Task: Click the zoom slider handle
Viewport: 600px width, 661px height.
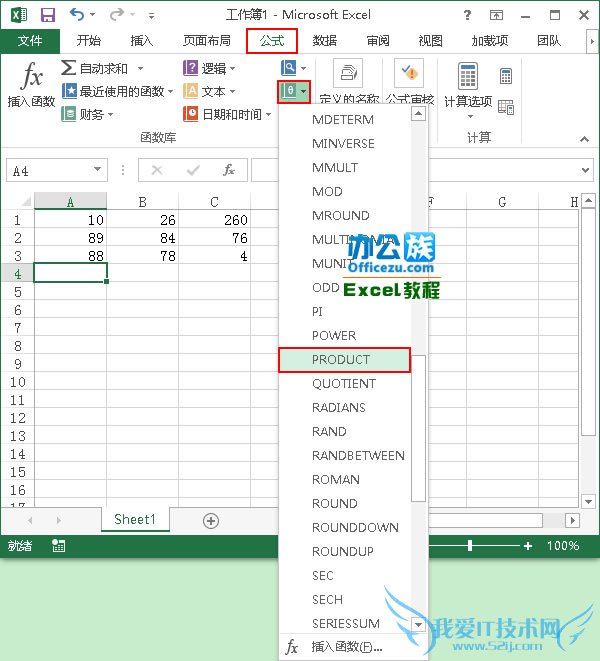Action: pos(470,545)
